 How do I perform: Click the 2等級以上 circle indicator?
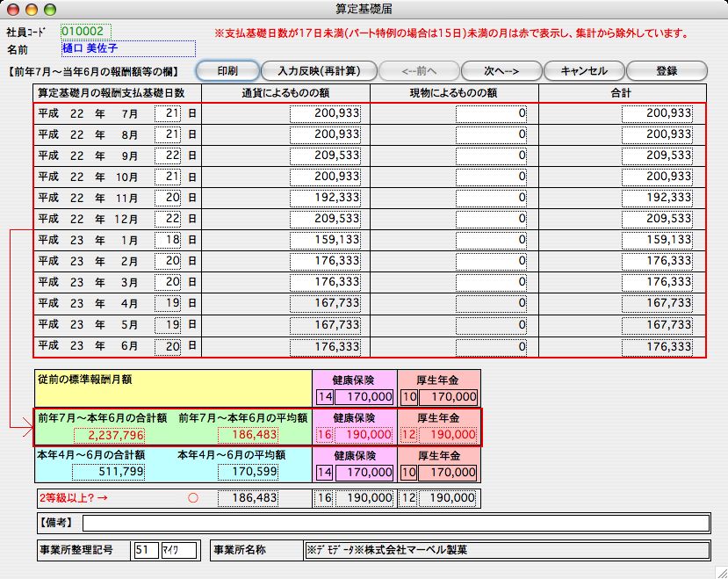(x=192, y=497)
